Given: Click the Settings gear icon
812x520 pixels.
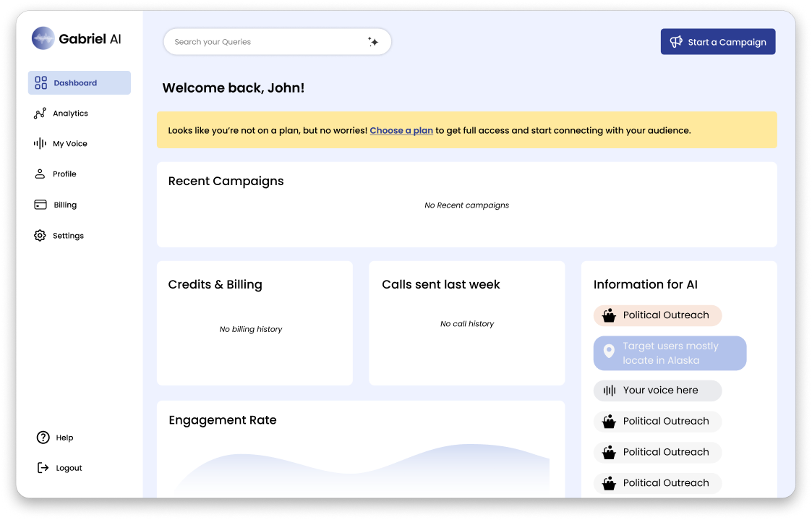Looking at the screenshot, I should point(40,236).
